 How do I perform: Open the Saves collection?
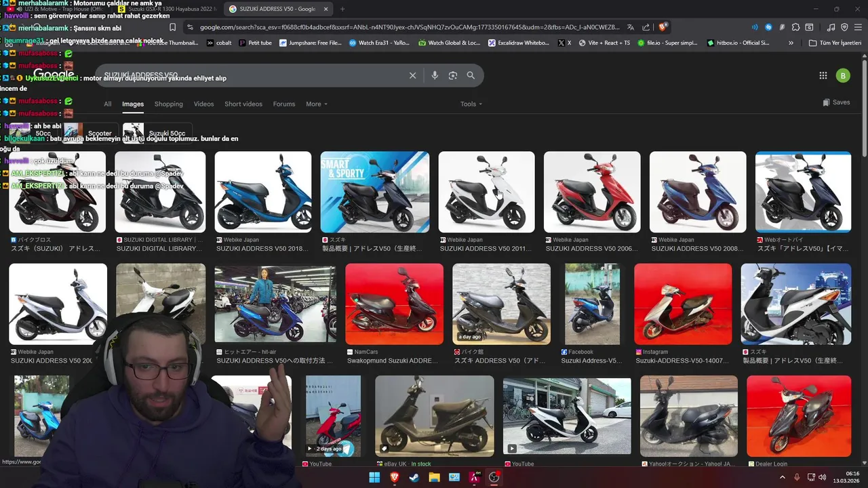click(x=836, y=102)
